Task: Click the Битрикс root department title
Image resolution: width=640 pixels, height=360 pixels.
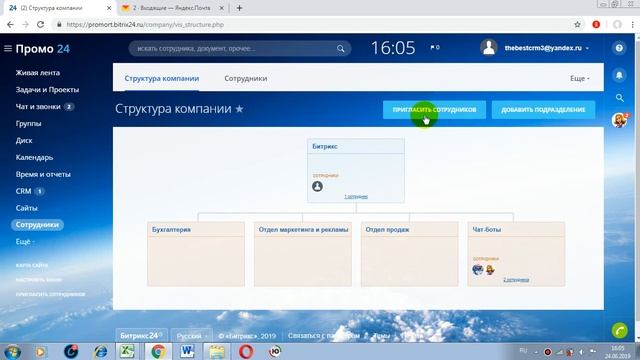Action: pyautogui.click(x=325, y=146)
